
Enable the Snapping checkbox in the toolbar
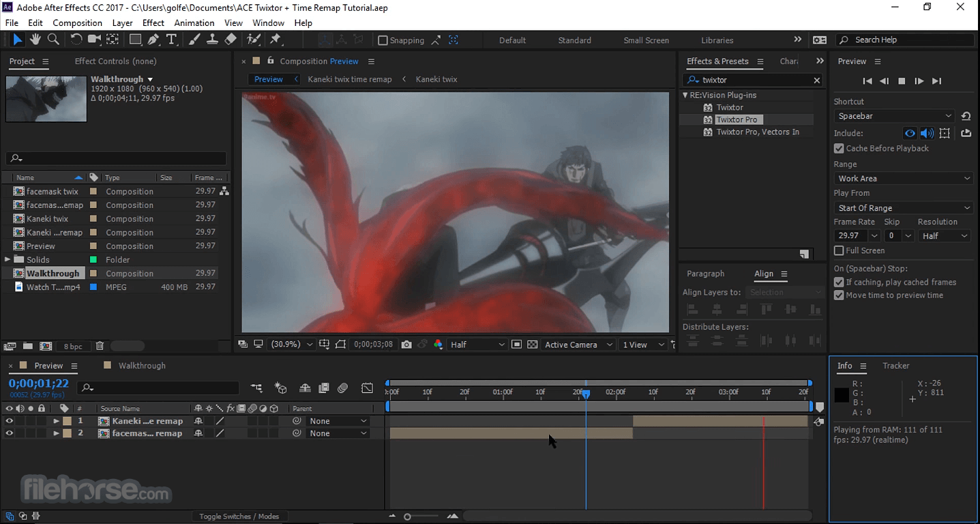coord(383,40)
